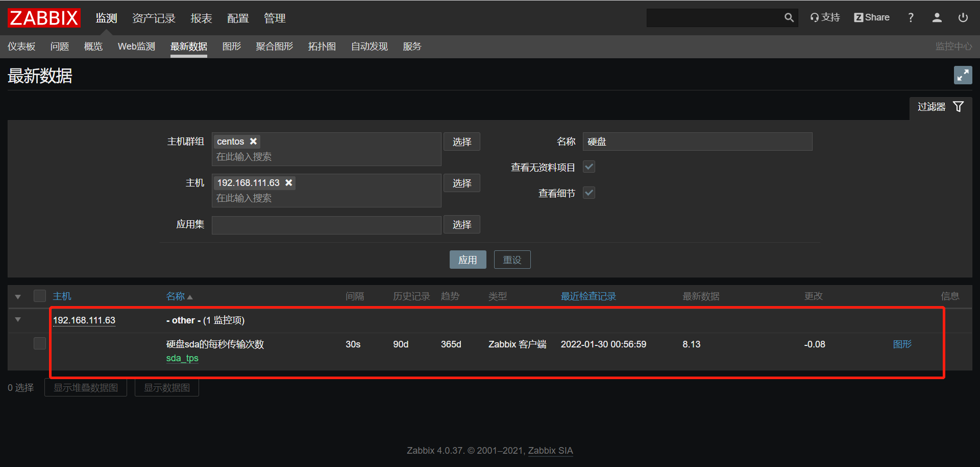
Task: Go to 服务 submenu
Action: click(x=412, y=46)
